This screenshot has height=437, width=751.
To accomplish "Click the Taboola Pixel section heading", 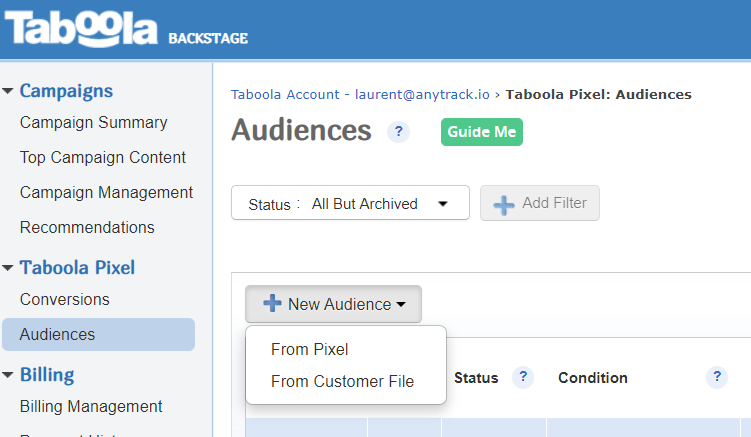I will click(x=77, y=268).
